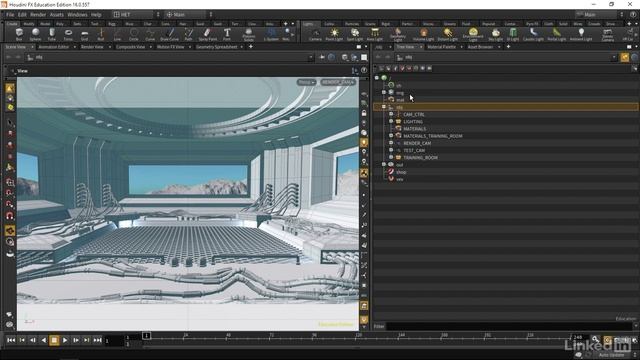The image size is (640, 360).
Task: Select the Draw Curve shelf tool
Action: click(x=169, y=34)
